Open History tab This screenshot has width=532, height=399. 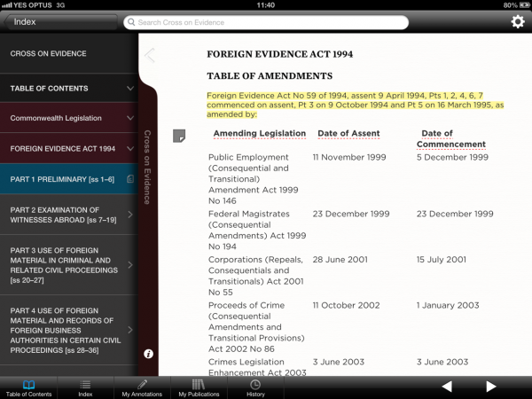click(x=255, y=388)
